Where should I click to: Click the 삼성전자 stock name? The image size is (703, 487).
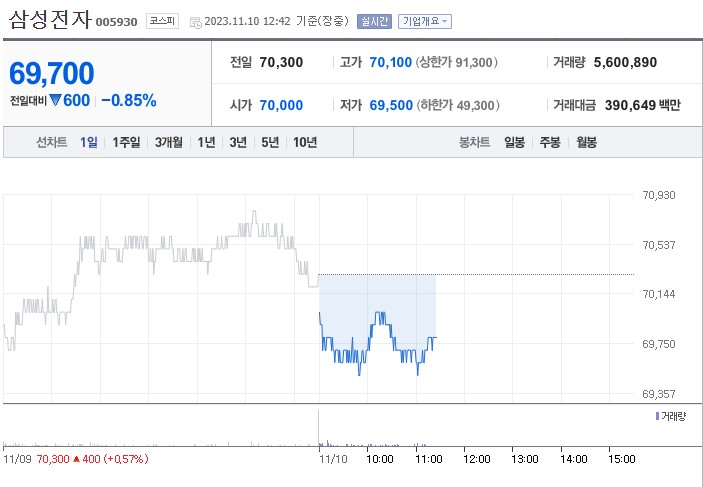[x=50, y=20]
